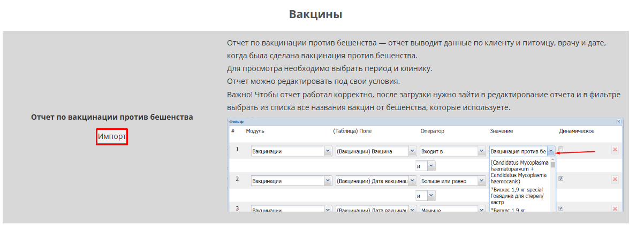This screenshot has width=644, height=225.
Task: Click the Отчет по вакцинации против бешенства title
Action: [x=112, y=117]
